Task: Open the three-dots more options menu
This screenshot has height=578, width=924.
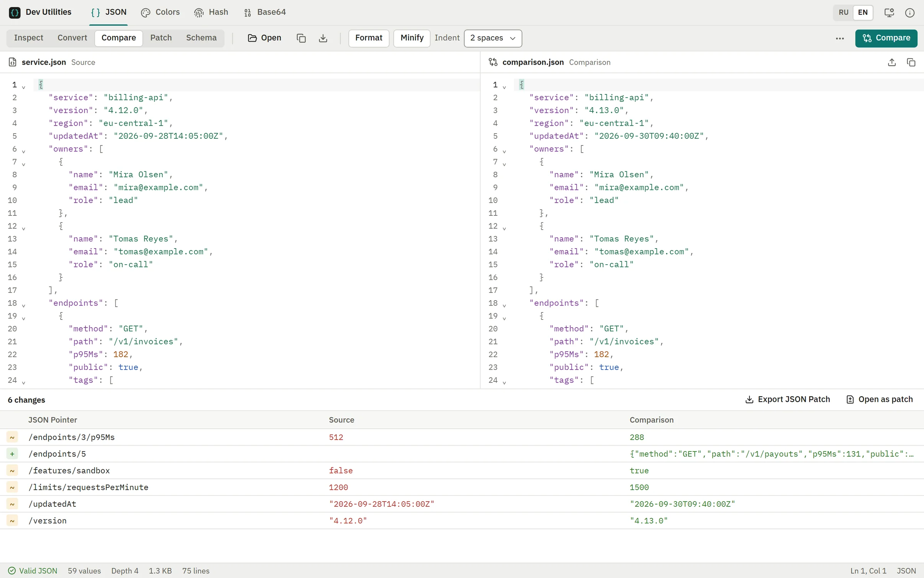Action: 840,38
